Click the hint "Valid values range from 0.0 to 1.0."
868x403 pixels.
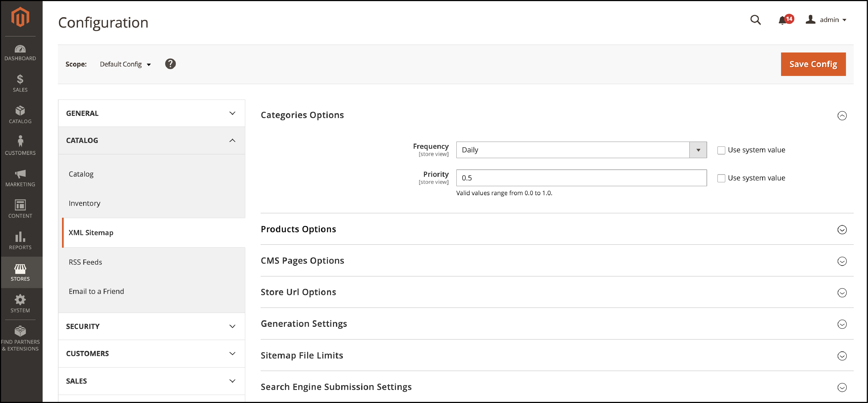(x=504, y=193)
